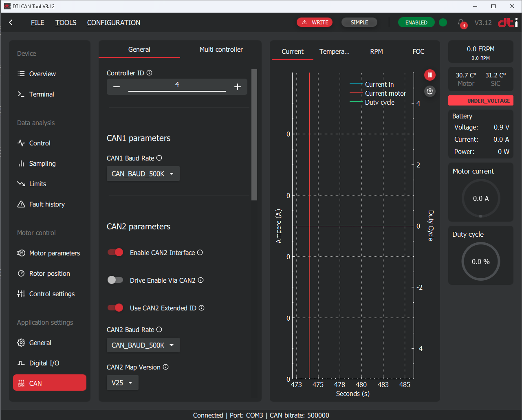Show info for Enable CAN2 Interface

click(200, 253)
